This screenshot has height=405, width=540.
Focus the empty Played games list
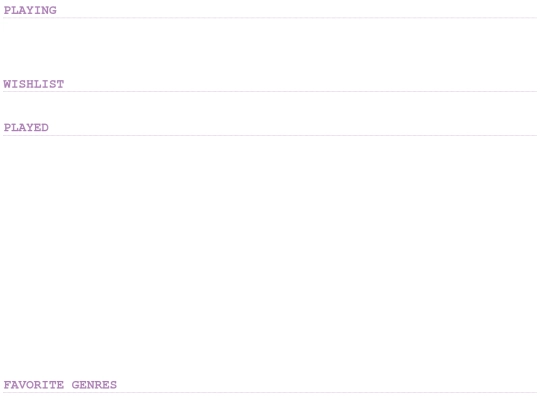point(270,257)
